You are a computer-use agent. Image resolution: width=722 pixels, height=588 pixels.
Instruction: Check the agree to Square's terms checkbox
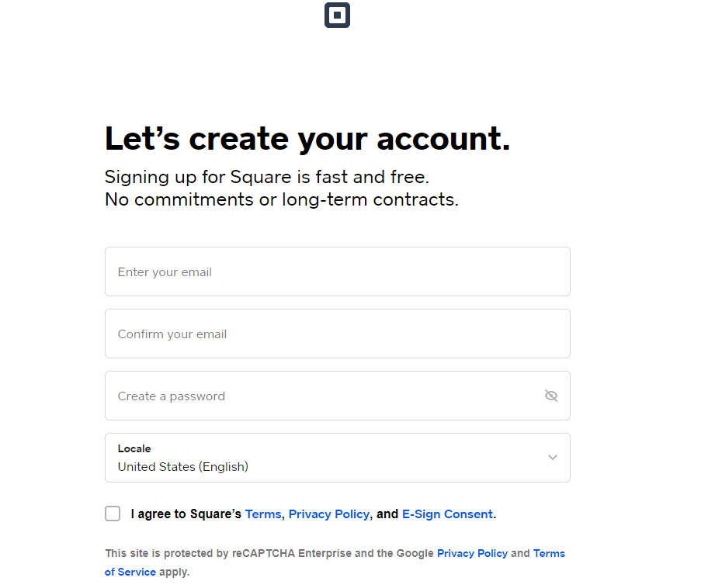(x=113, y=514)
